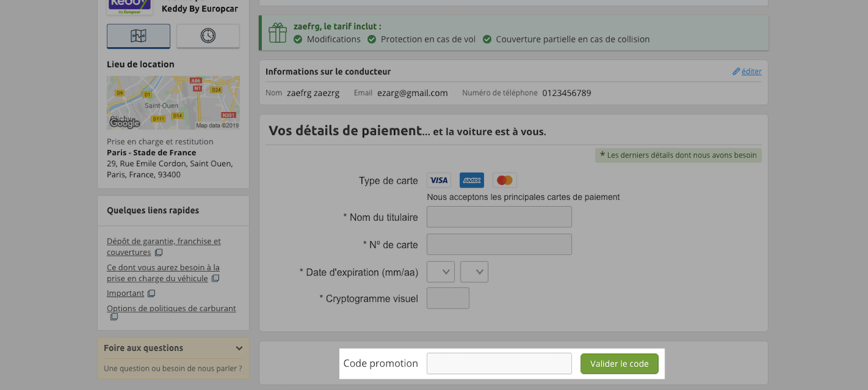Select Visa as the card type
The width and height of the screenshot is (868, 390).
[x=439, y=180]
